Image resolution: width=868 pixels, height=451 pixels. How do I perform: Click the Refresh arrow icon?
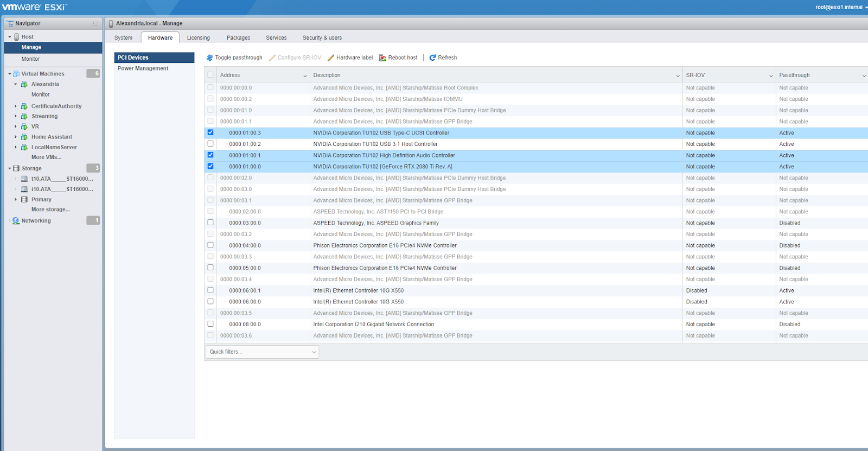(x=433, y=58)
